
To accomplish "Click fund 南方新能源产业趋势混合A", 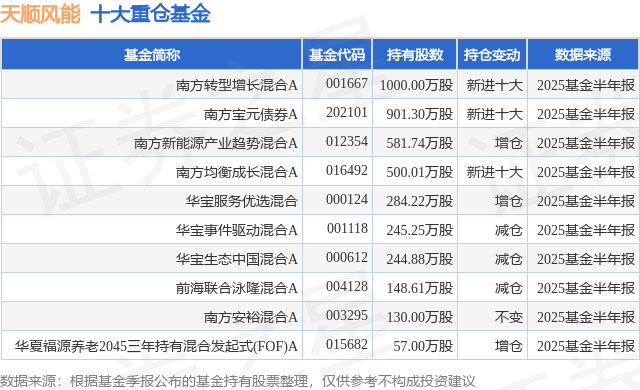I will coord(216,143).
